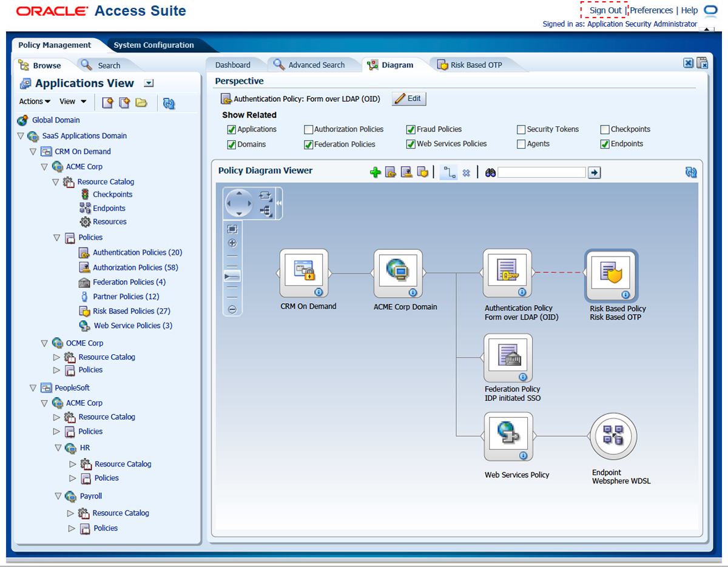This screenshot has height=567, width=728.
Task: Select Authentication Policies (20) in tree
Action: pos(137,252)
